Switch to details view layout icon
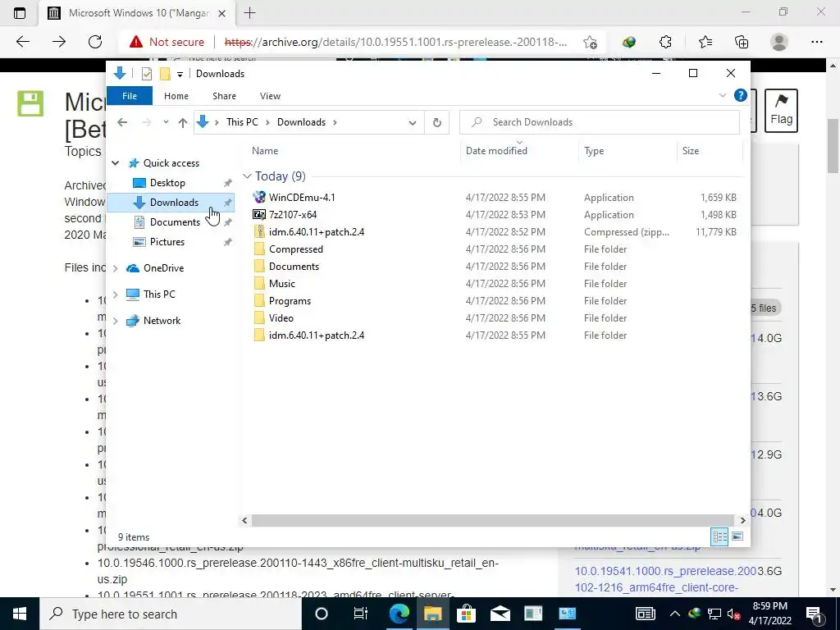Viewport: 840px width, 630px height. [719, 536]
